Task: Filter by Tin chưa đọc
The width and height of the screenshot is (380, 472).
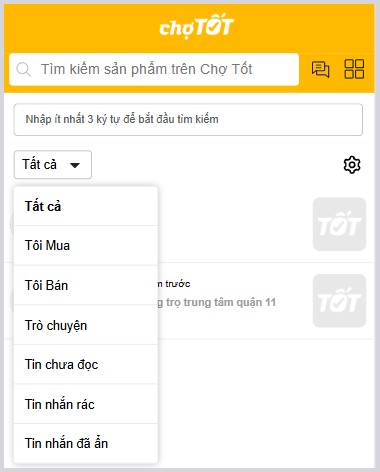Action: [86, 364]
